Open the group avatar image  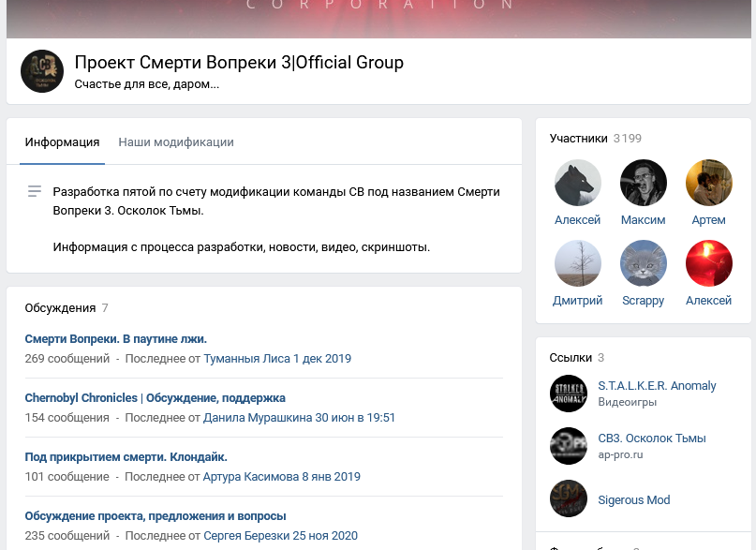click(x=42, y=71)
